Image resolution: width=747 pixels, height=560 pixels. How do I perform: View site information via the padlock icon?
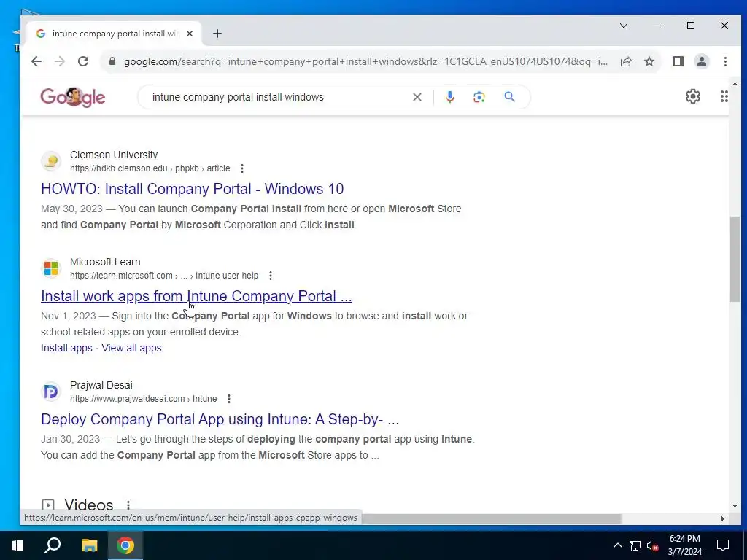(x=112, y=61)
